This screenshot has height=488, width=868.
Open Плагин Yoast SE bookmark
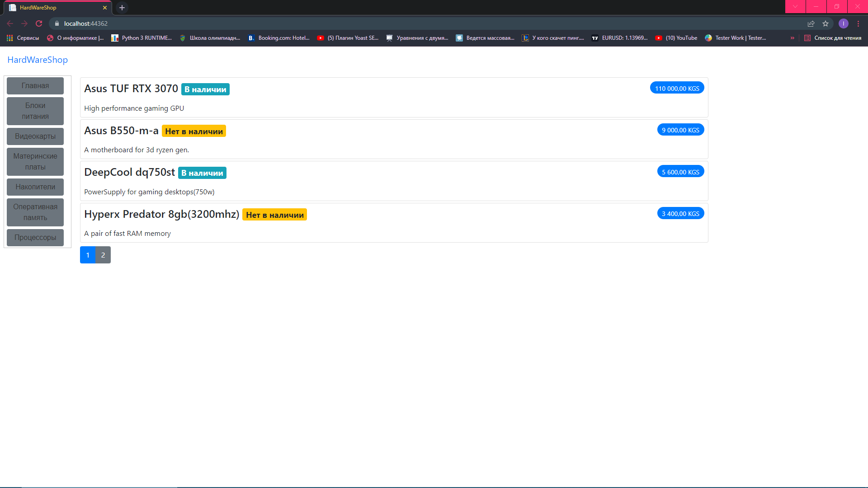coord(348,38)
